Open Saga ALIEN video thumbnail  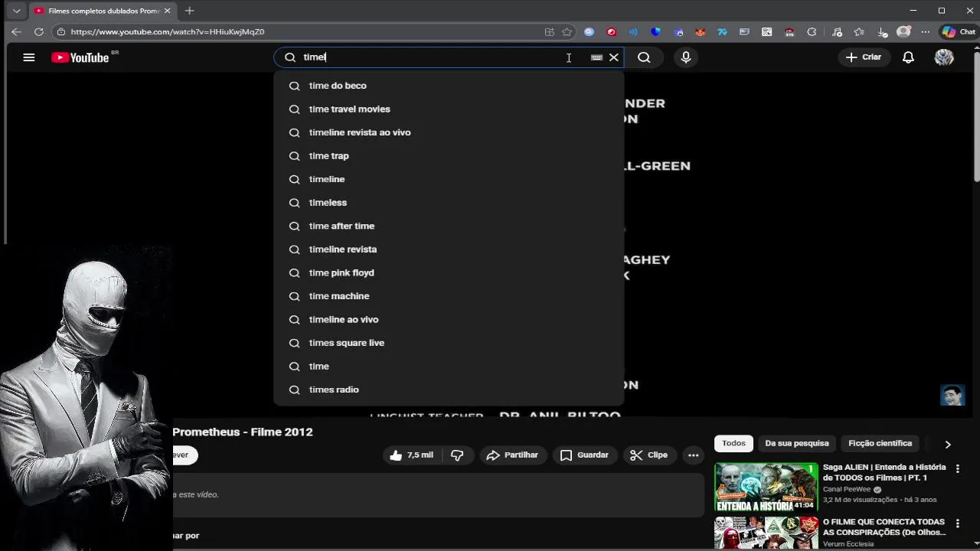pos(766,487)
